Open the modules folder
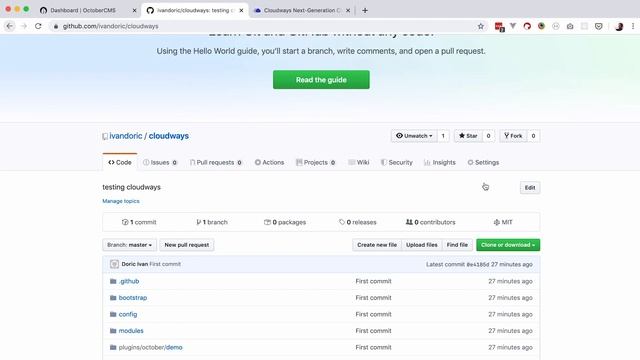640x360 pixels. [x=131, y=331]
